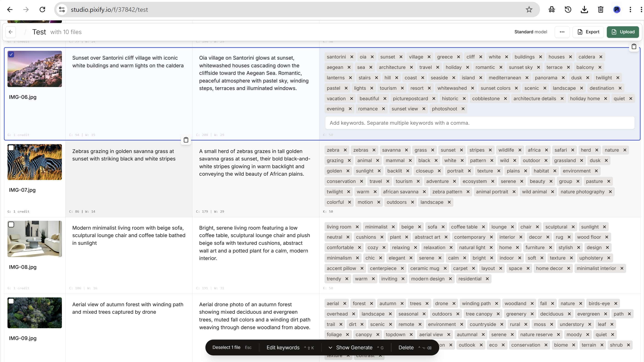This screenshot has height=362, width=644.
Task: Reload the page
Action: pyautogui.click(x=43, y=10)
